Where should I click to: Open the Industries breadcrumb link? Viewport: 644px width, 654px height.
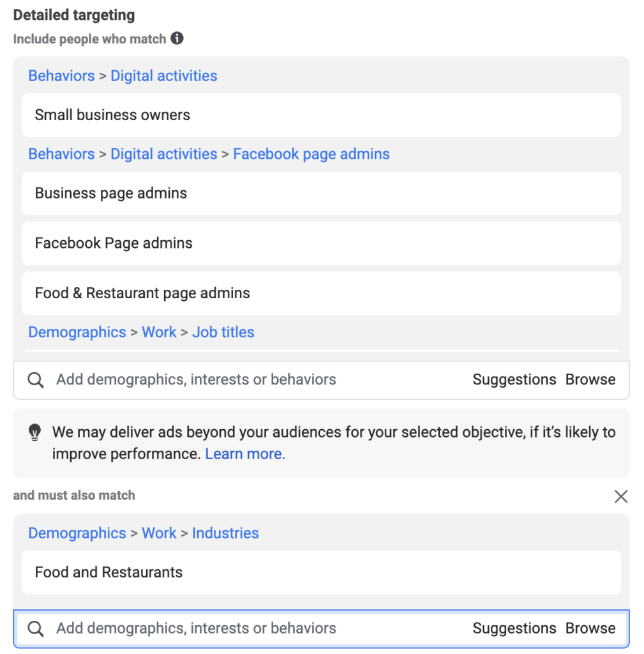pos(225,533)
